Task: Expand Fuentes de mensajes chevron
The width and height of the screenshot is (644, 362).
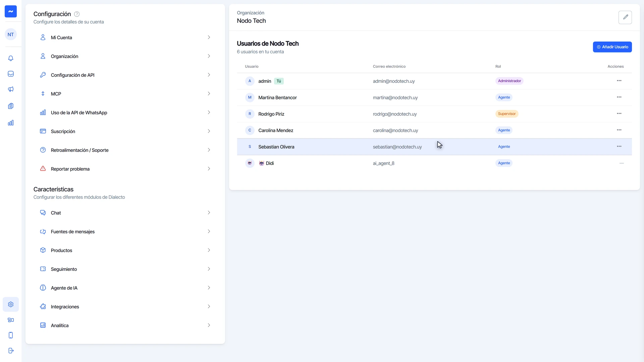Action: click(209, 231)
